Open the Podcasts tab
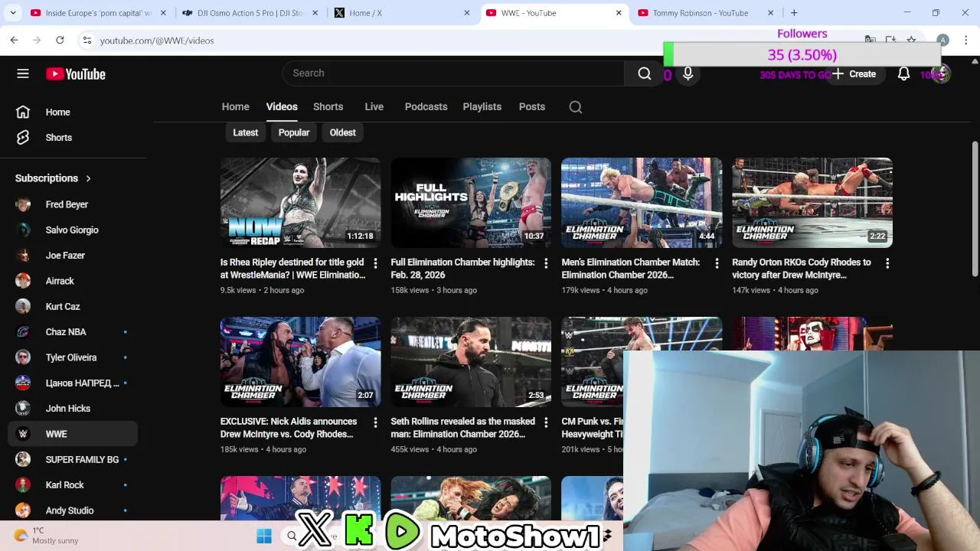 [x=426, y=106]
